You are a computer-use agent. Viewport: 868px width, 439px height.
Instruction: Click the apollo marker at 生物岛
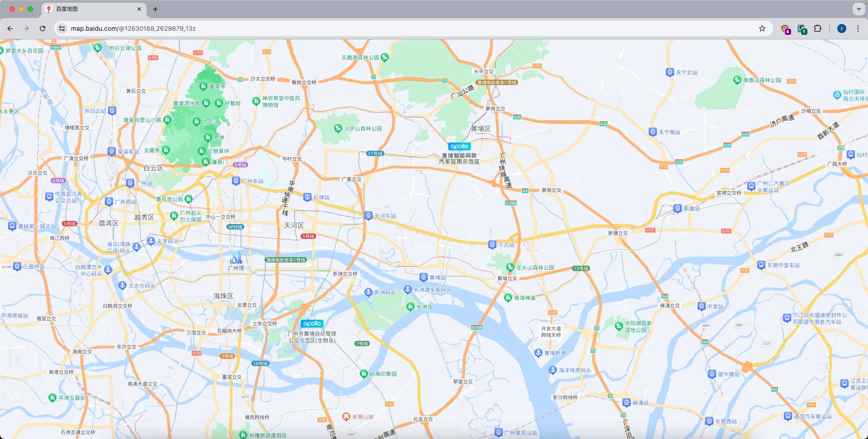[312, 324]
